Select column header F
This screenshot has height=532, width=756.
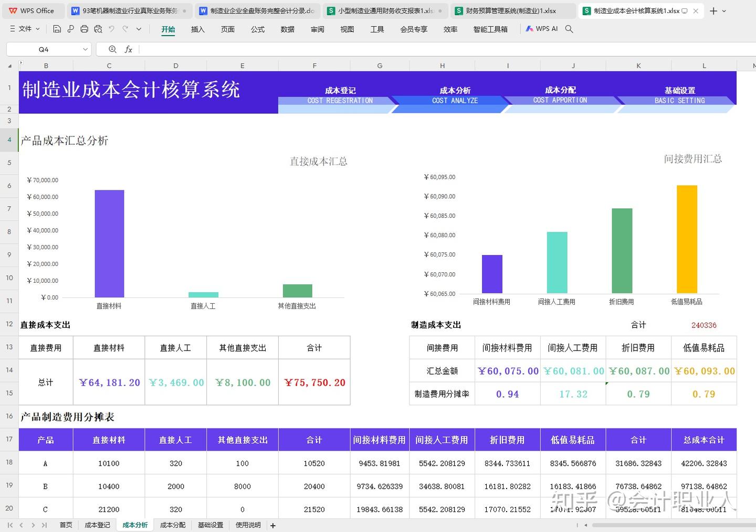pyautogui.click(x=314, y=66)
